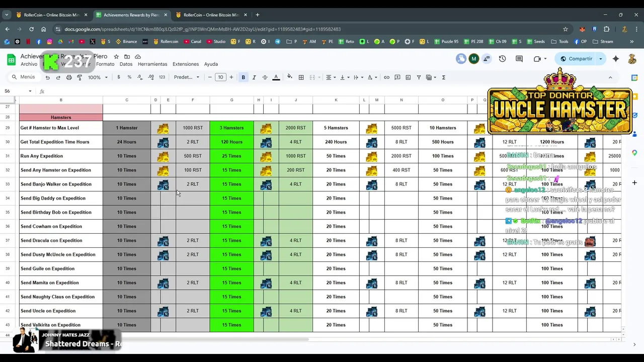Open the Puzzle 95 bookmark

[446, 42]
